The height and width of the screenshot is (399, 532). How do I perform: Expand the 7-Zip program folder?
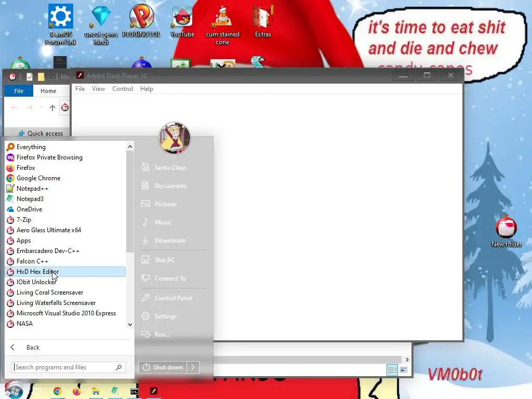coord(65,220)
